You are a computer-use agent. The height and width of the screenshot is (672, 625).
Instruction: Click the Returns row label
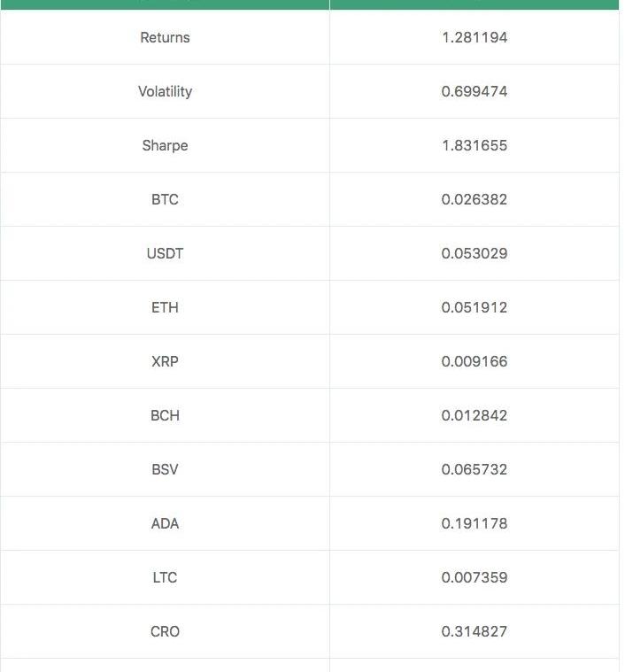click(x=165, y=37)
